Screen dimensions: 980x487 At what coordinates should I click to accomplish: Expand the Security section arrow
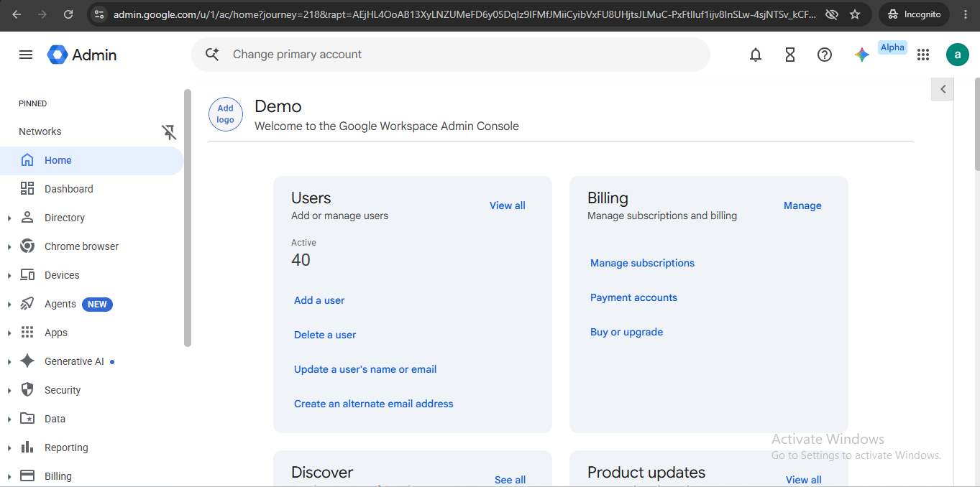click(x=9, y=391)
